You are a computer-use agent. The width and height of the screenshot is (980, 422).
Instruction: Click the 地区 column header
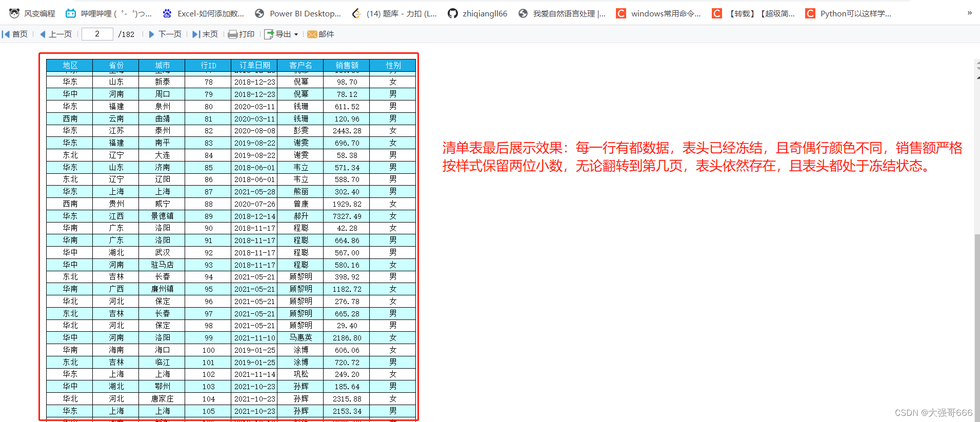pos(70,65)
